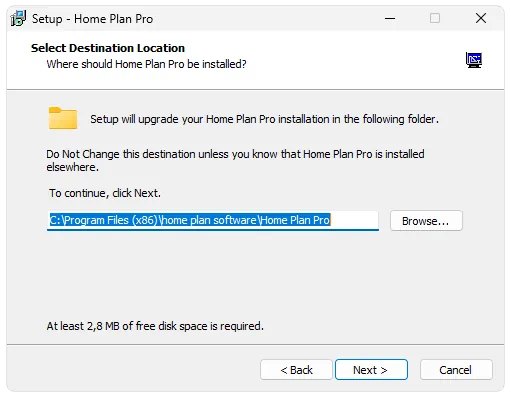This screenshot has height=397, width=511.
Task: Click the horizontal divider above the Back button
Action: pyautogui.click(x=255, y=344)
